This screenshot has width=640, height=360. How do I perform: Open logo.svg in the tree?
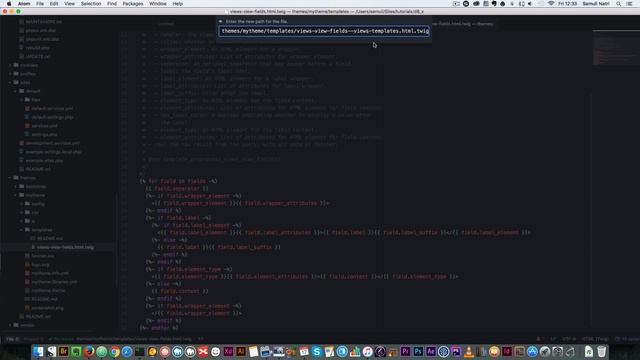point(40,264)
